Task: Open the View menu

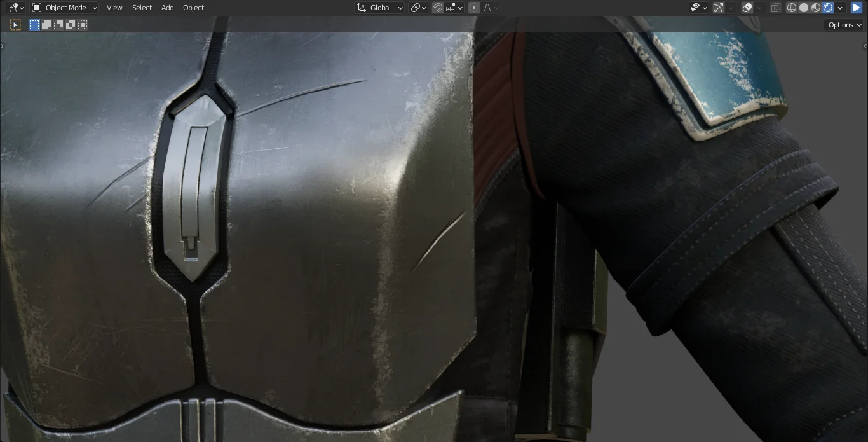Action: tap(114, 8)
